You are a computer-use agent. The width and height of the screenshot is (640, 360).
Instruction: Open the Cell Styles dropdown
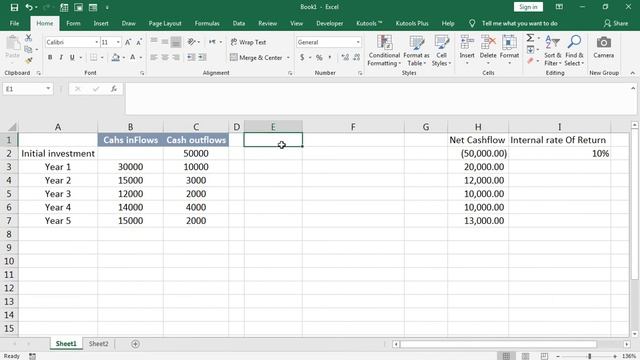pos(441,51)
